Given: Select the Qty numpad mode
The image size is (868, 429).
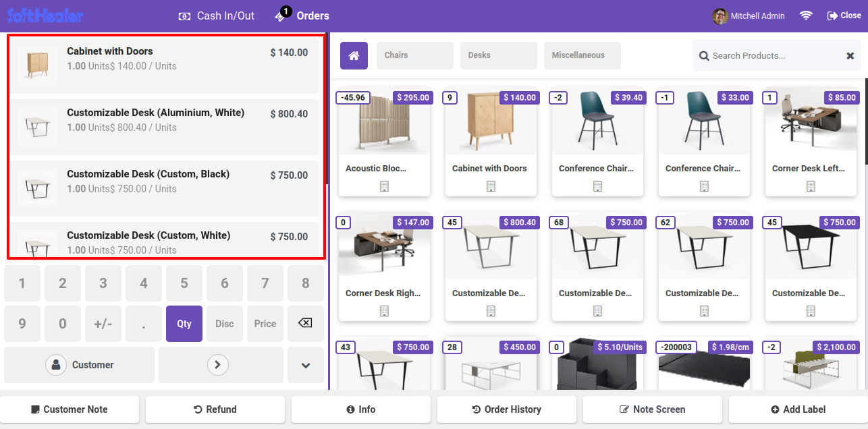Looking at the screenshot, I should pyautogui.click(x=184, y=324).
